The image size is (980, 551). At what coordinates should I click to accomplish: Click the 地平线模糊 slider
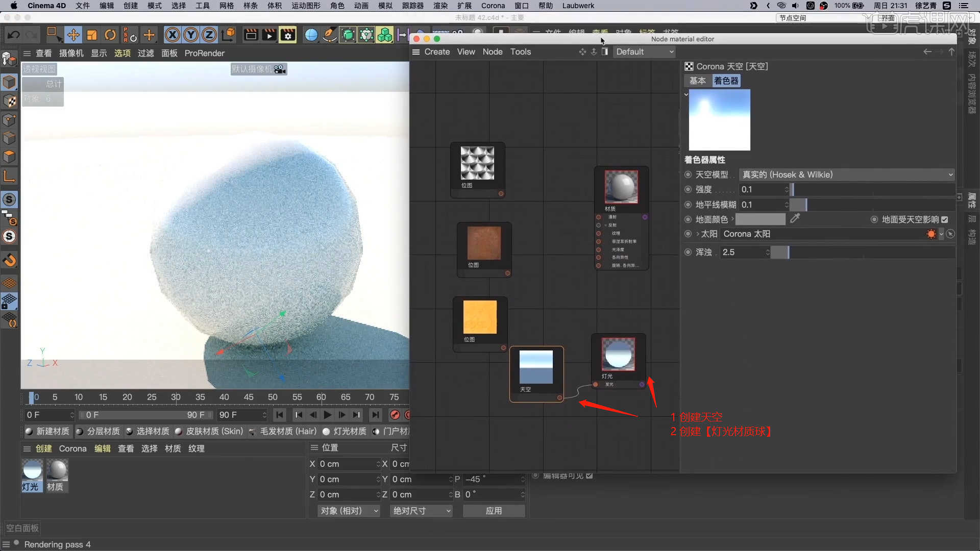tap(872, 205)
